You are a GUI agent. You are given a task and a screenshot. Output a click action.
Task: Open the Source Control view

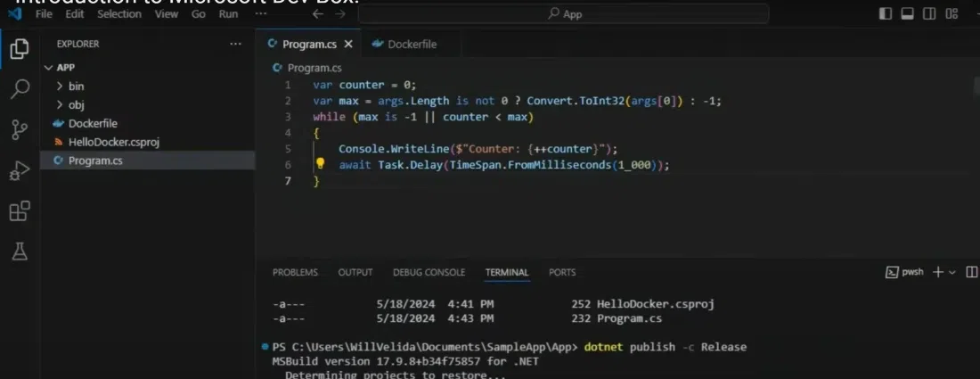coord(20,129)
